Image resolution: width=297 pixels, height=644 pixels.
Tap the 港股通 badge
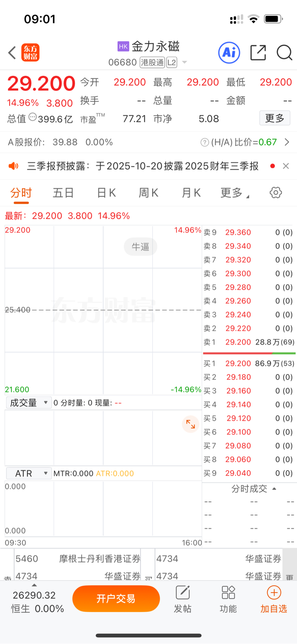pyautogui.click(x=152, y=62)
